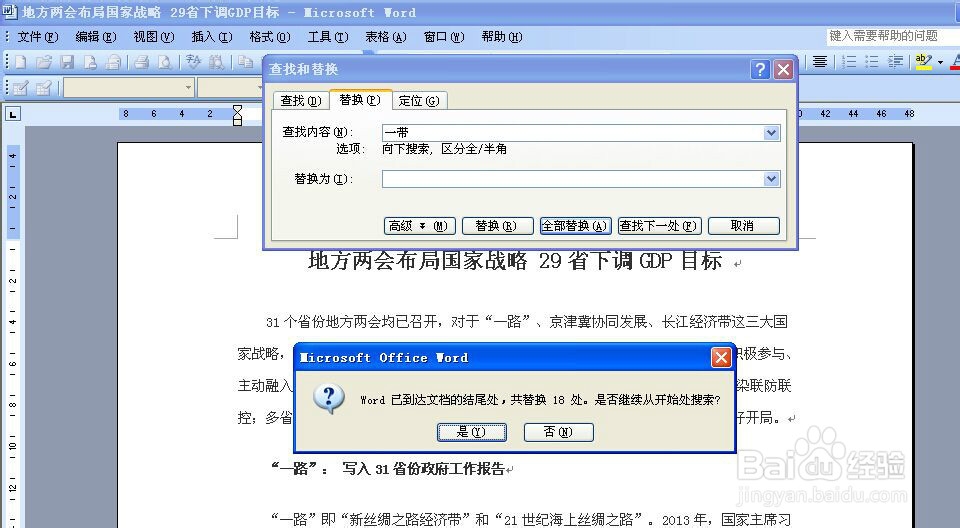Image resolution: width=960 pixels, height=528 pixels.
Task: Click the Spelling and Grammar icon
Action: point(193,62)
